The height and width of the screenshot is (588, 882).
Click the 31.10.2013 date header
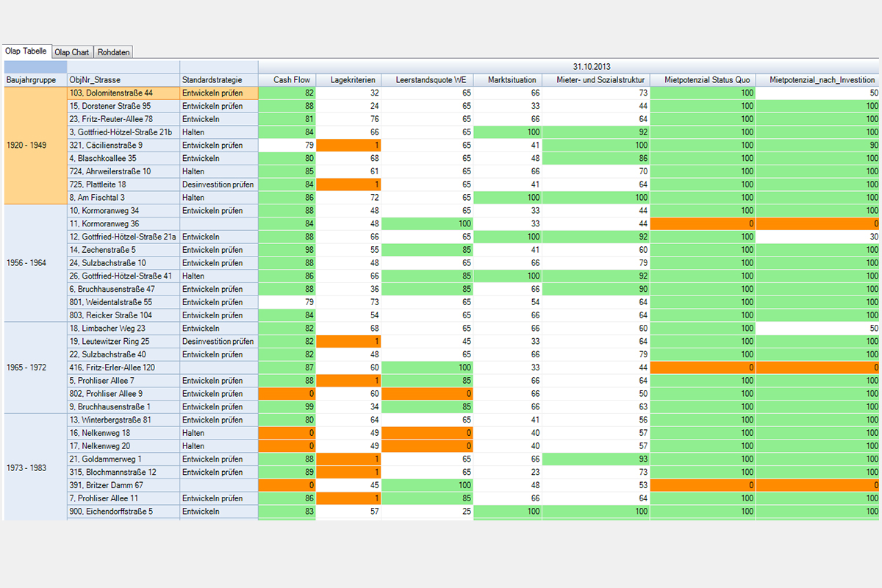pyautogui.click(x=570, y=67)
